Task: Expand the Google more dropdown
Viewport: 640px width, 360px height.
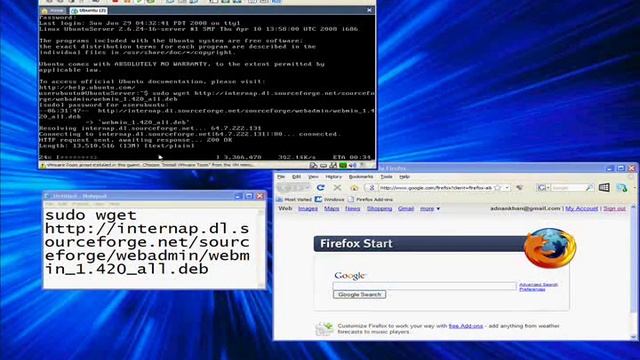Action: tap(430, 209)
